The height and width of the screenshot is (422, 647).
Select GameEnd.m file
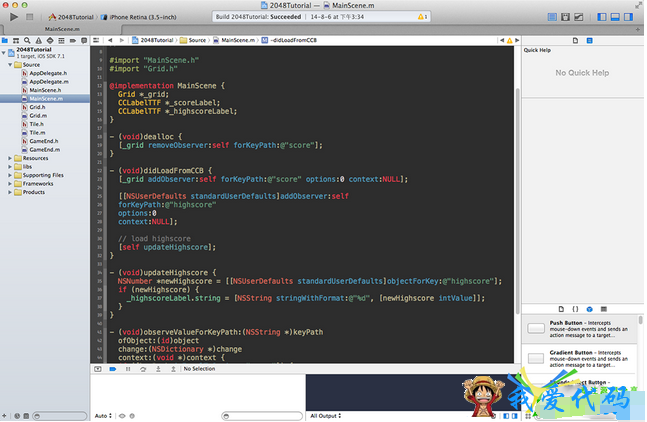point(45,150)
